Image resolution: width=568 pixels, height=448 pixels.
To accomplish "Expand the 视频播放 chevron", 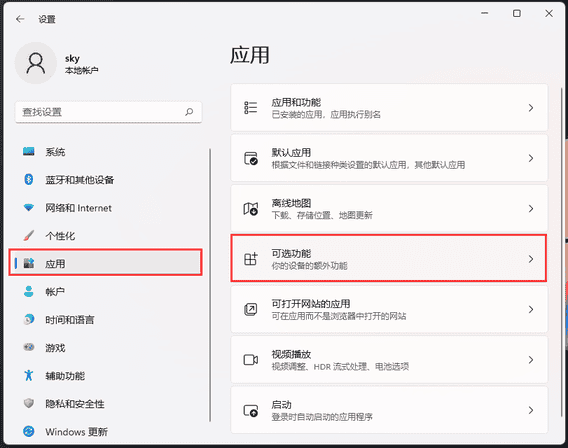I will [x=531, y=360].
